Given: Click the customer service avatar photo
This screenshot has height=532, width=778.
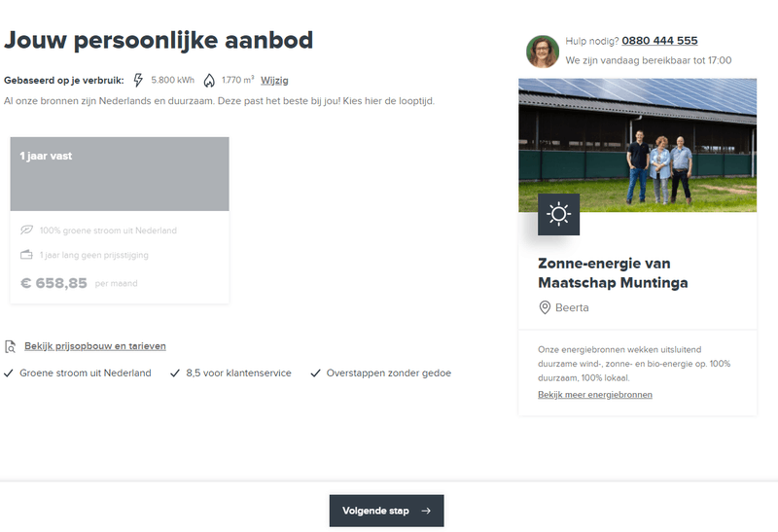Looking at the screenshot, I should click(543, 51).
